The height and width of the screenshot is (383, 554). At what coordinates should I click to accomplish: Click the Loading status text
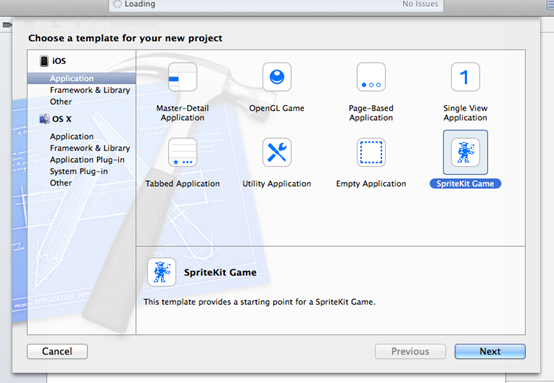[140, 4]
